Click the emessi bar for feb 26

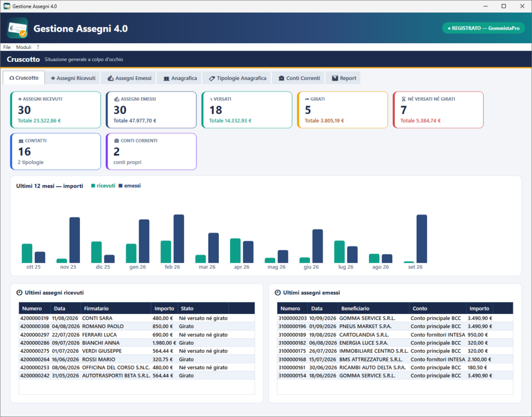point(179,239)
